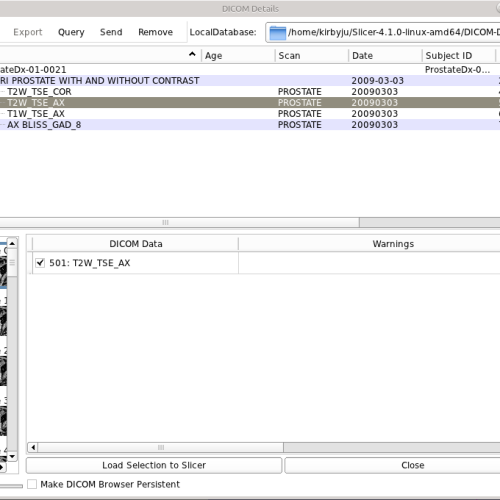500x500 pixels.
Task: Click Remove in the toolbar
Action: pos(155,32)
